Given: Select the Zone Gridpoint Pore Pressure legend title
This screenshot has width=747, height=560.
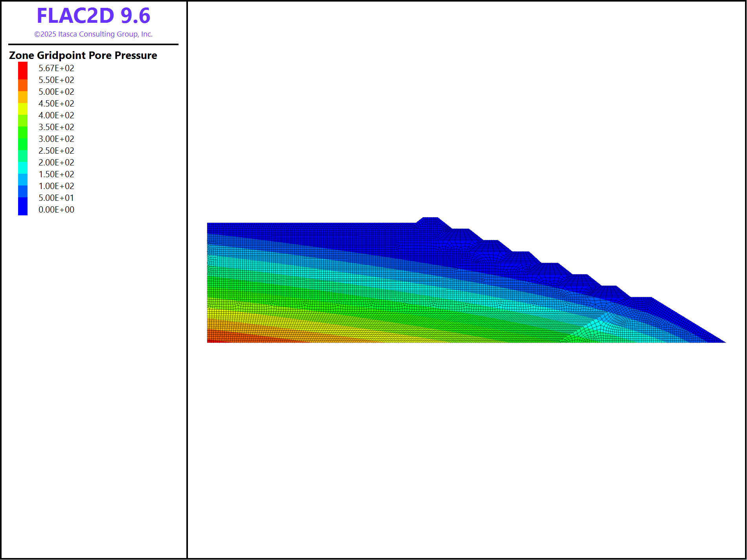Looking at the screenshot, I should (83, 55).
